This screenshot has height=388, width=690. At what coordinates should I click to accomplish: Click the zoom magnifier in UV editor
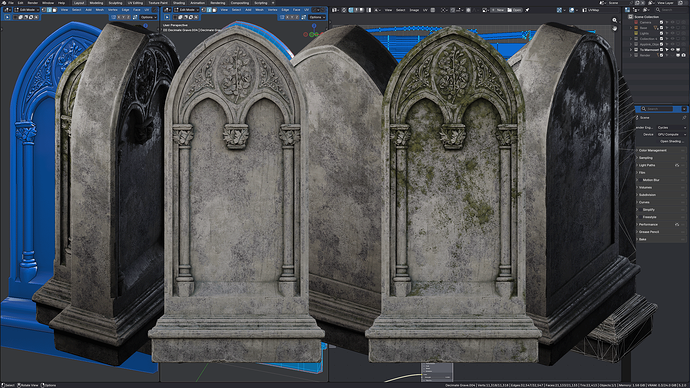(x=615, y=20)
